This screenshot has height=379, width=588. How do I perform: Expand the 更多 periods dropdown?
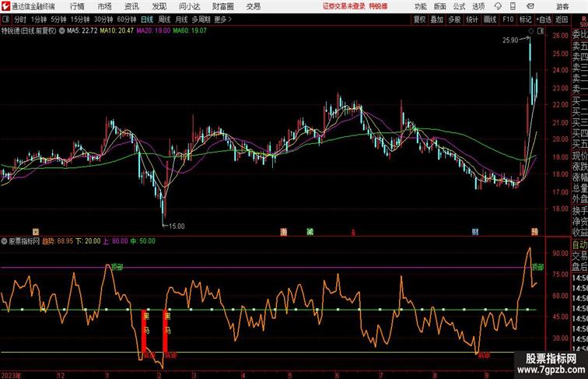[x=222, y=19]
